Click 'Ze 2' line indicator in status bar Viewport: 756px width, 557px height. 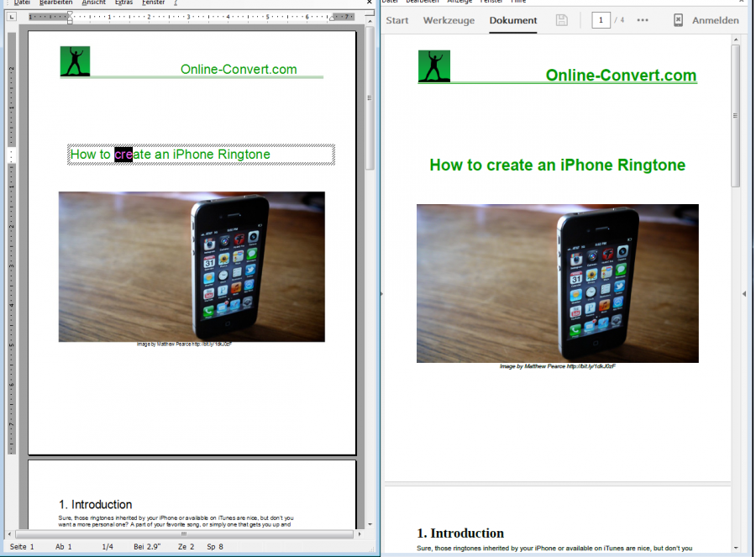(186, 547)
